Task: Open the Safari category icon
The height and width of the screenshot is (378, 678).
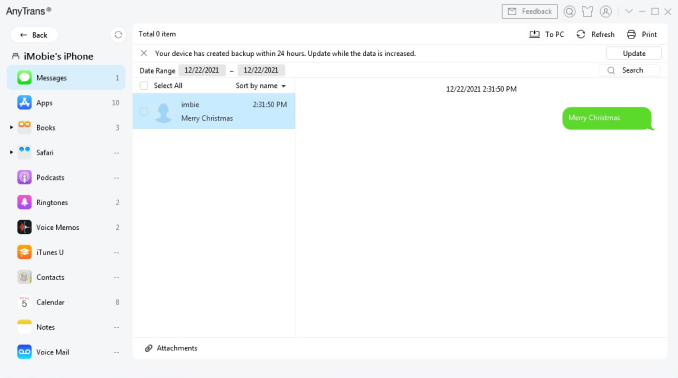Action: [24, 153]
